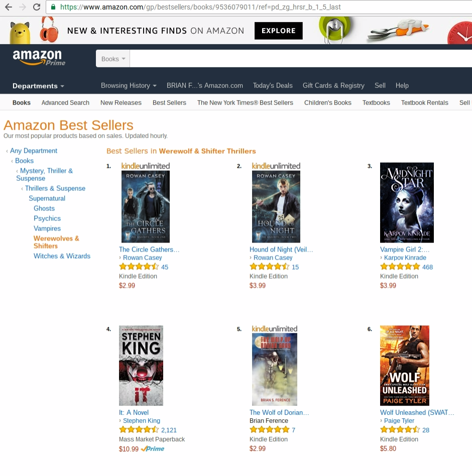
Task: Click the star rating for It: A Novel
Action: (139, 429)
